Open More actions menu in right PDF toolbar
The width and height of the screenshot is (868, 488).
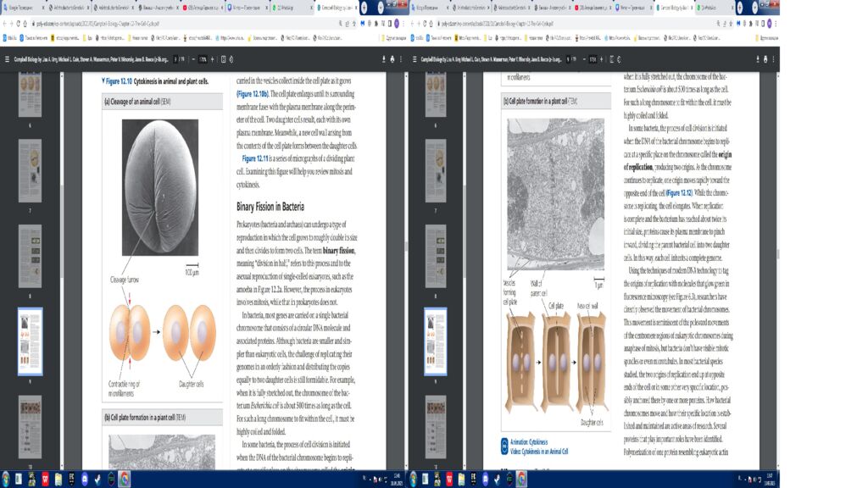coord(771,60)
